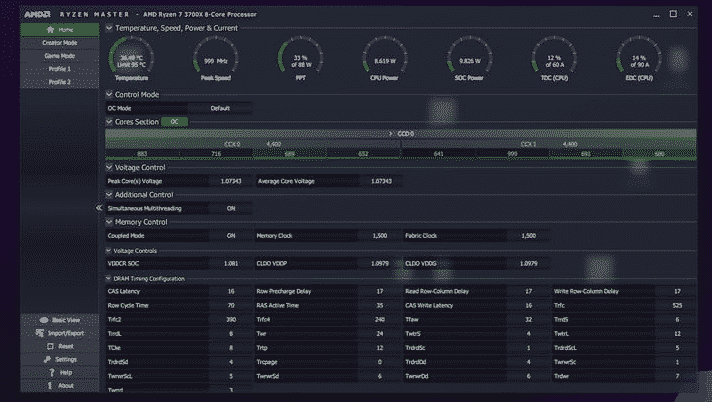Collapse the Memory Control section
The image size is (712, 402).
(109, 222)
